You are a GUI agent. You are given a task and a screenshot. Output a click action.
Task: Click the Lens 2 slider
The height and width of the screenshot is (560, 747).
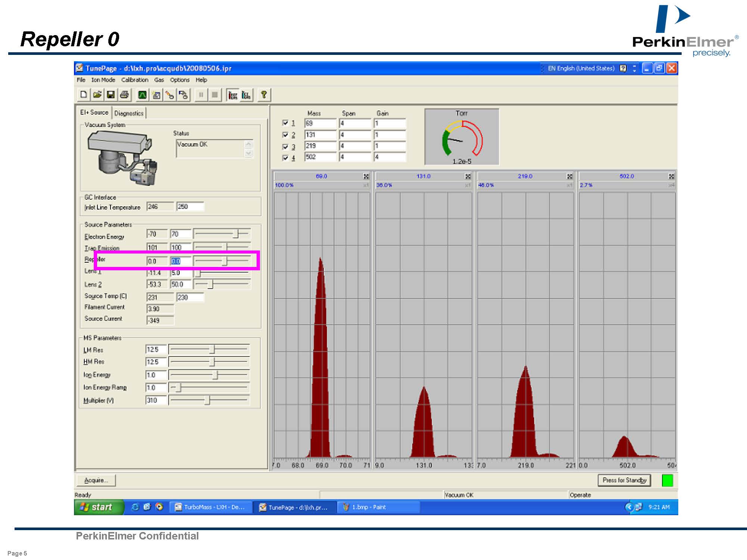222,284
